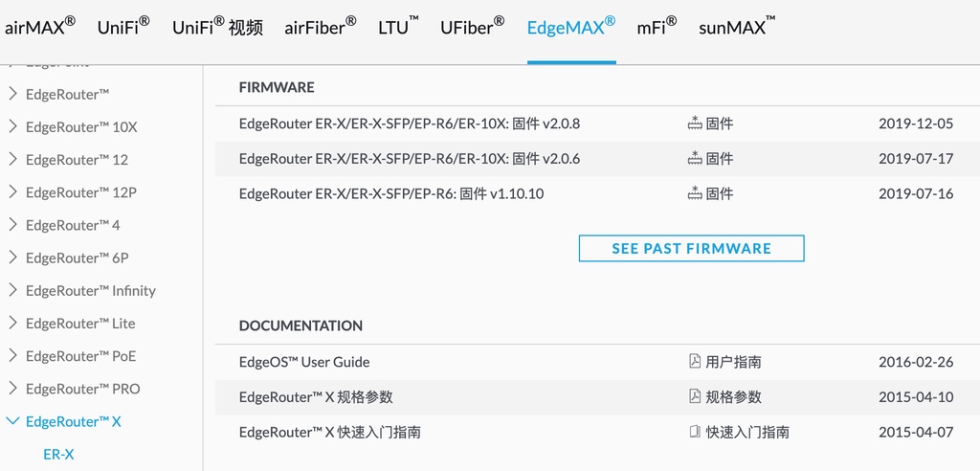Select EdgeRouter Lite in sidebar
The width and height of the screenshot is (980, 471).
coord(80,324)
